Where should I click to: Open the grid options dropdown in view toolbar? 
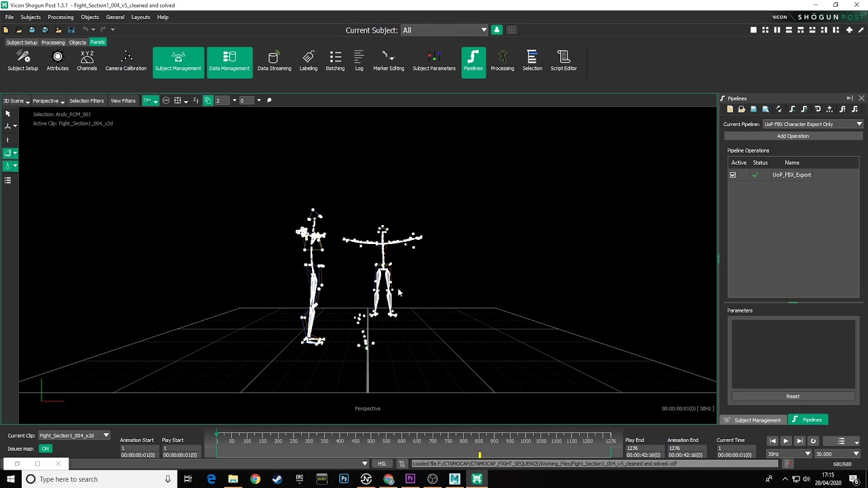186,101
